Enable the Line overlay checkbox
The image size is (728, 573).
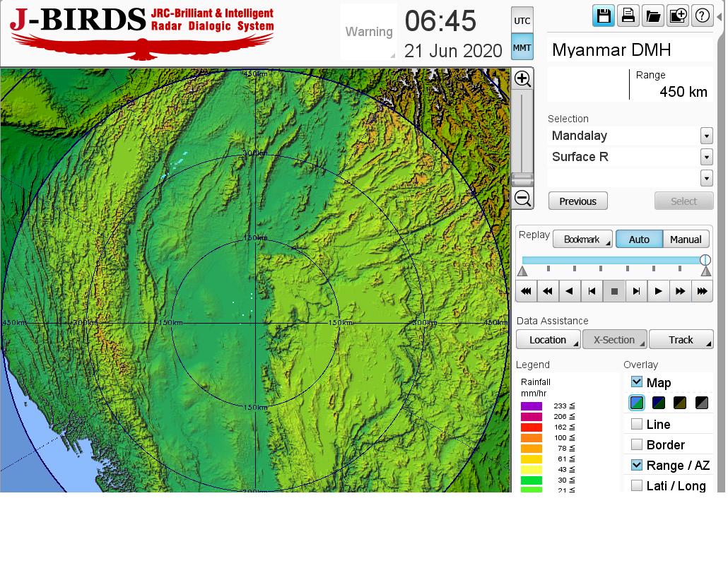point(637,424)
